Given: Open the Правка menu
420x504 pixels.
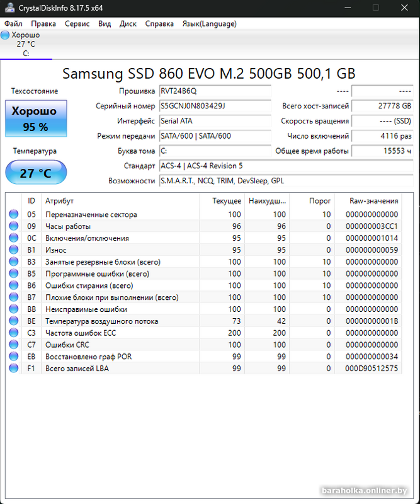Looking at the screenshot, I should [x=43, y=24].
